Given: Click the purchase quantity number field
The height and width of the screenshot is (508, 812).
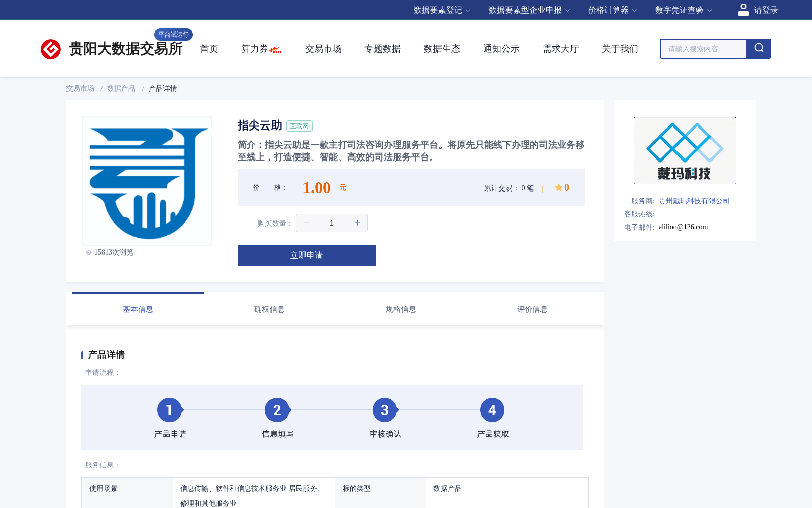Looking at the screenshot, I should 332,223.
